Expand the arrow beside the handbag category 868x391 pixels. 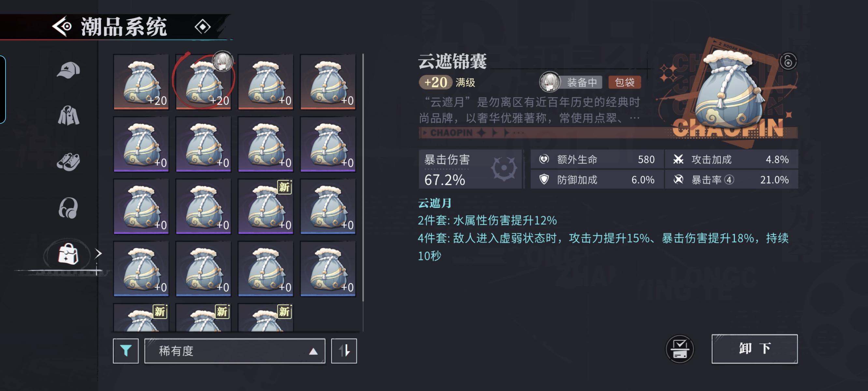point(98,253)
